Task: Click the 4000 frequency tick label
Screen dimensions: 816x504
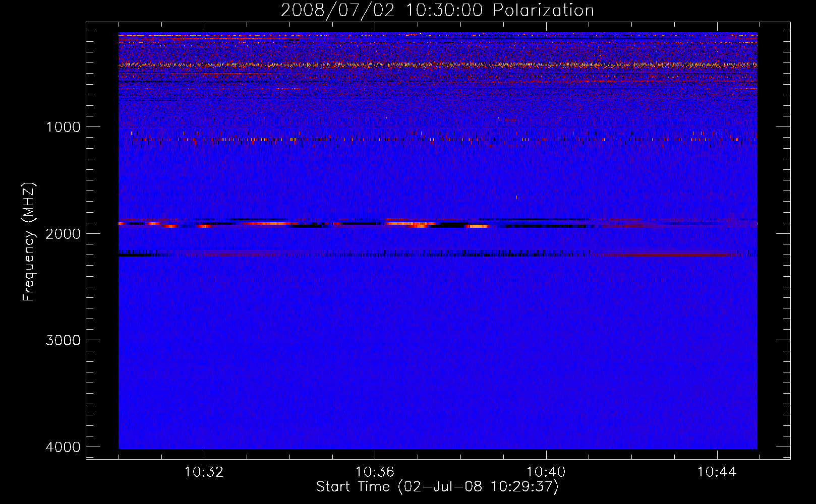Action: [x=63, y=447]
